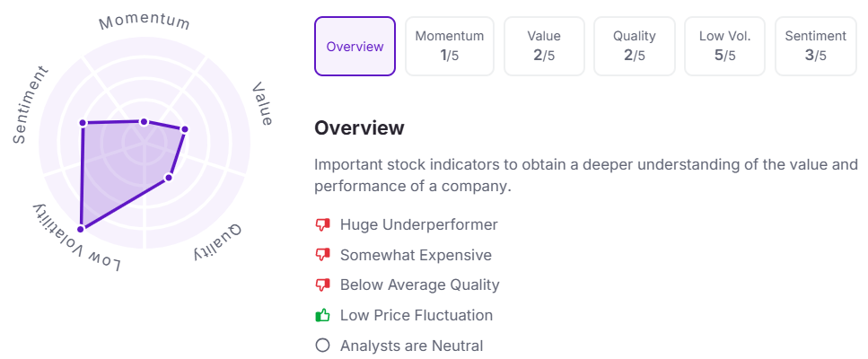
Task: Switch to the Value 2/5 tab
Action: pos(544,47)
